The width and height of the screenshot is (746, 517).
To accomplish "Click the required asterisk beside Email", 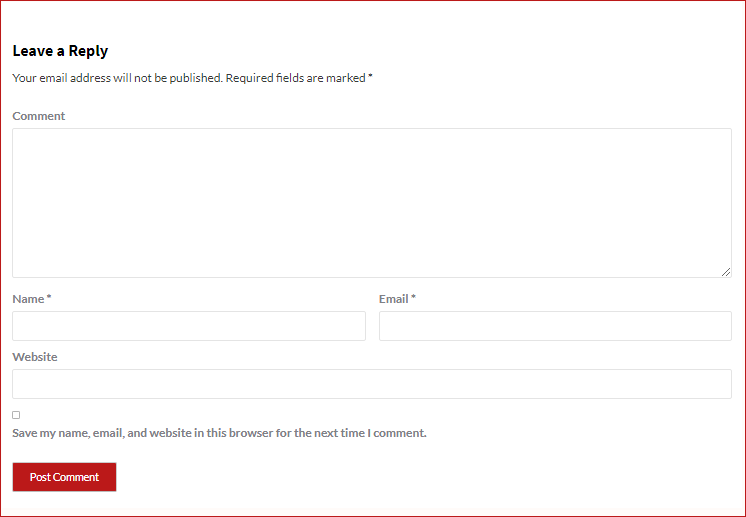I will point(413,298).
